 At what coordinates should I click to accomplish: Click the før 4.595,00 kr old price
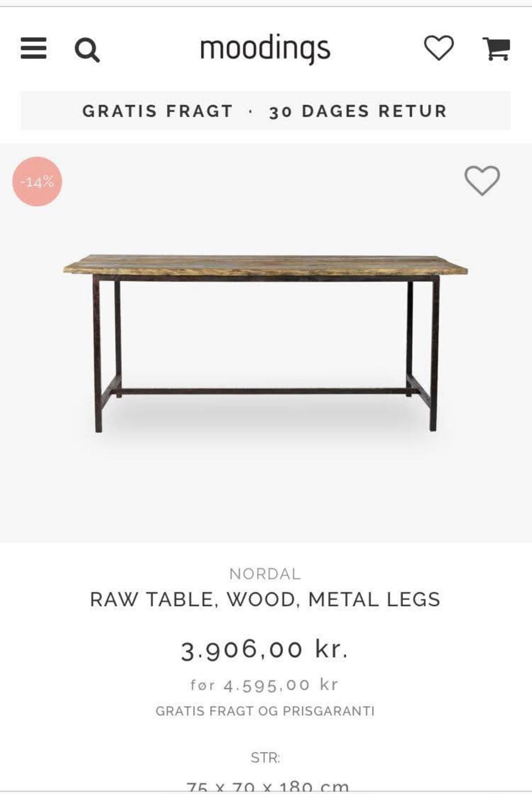click(x=264, y=685)
